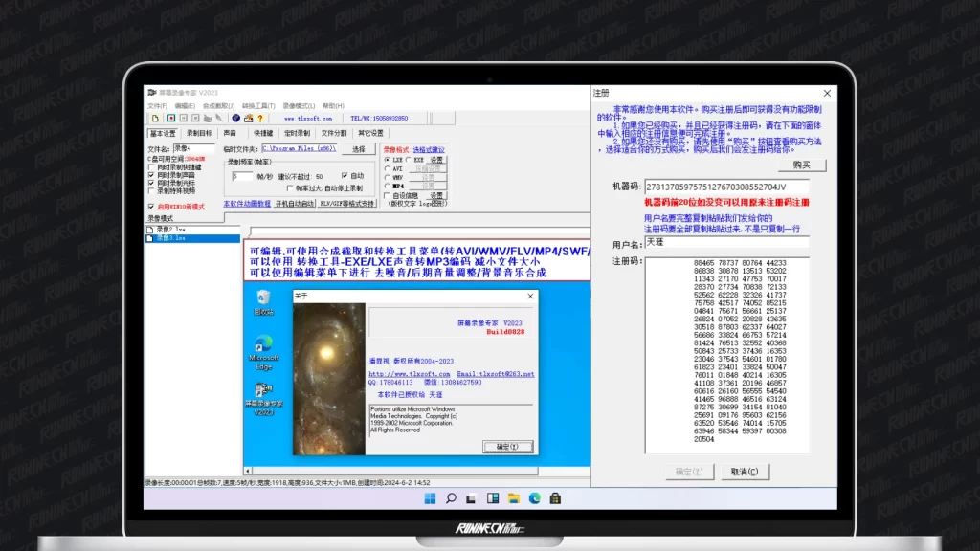Viewport: 980px width, 551px height.
Task: Click the 购买 button in register dialog
Action: tap(801, 165)
